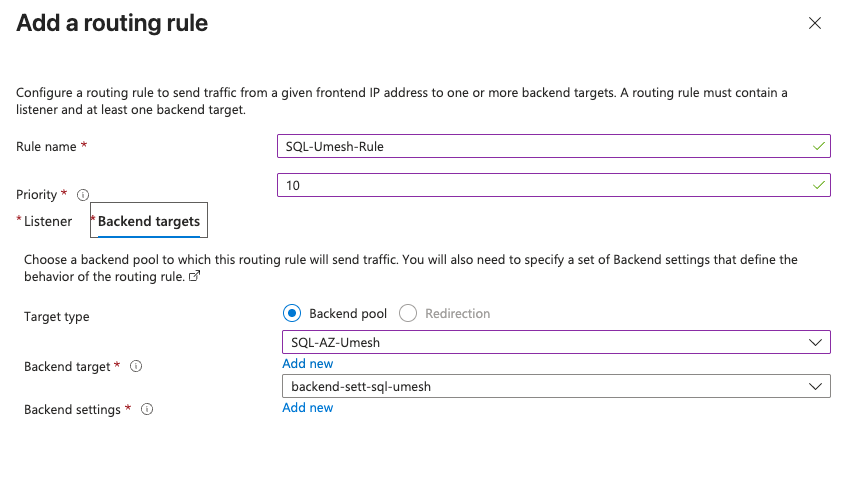
Task: Switch to the Backend targets tab
Action: pos(149,221)
